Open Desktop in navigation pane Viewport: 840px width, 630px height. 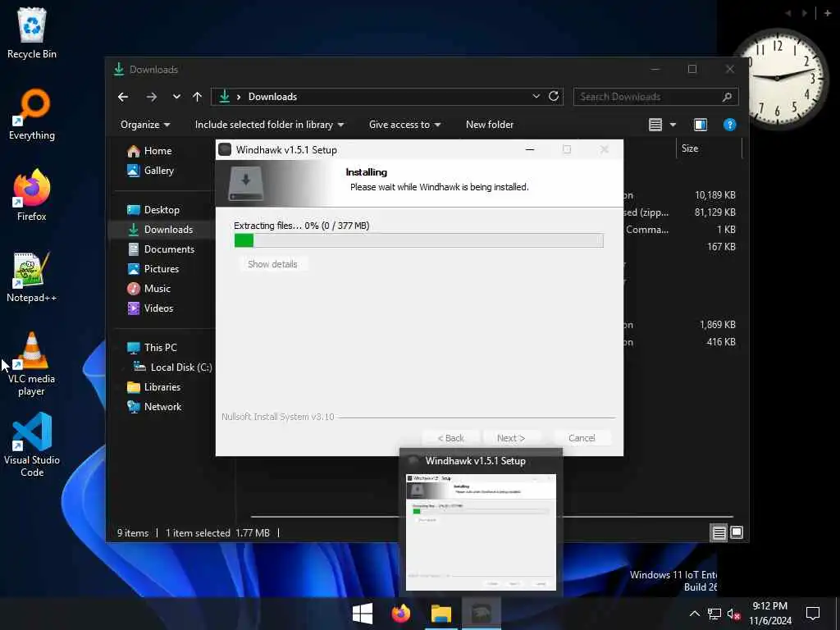tap(153, 210)
